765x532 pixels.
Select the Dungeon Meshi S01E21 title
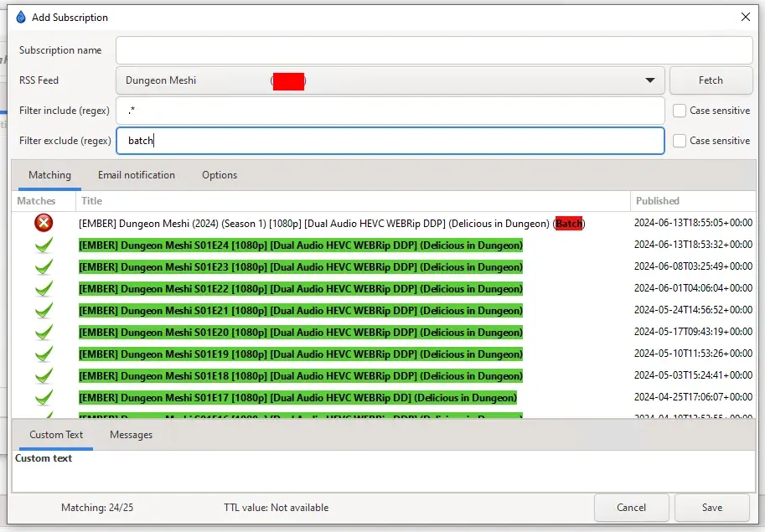301,311
